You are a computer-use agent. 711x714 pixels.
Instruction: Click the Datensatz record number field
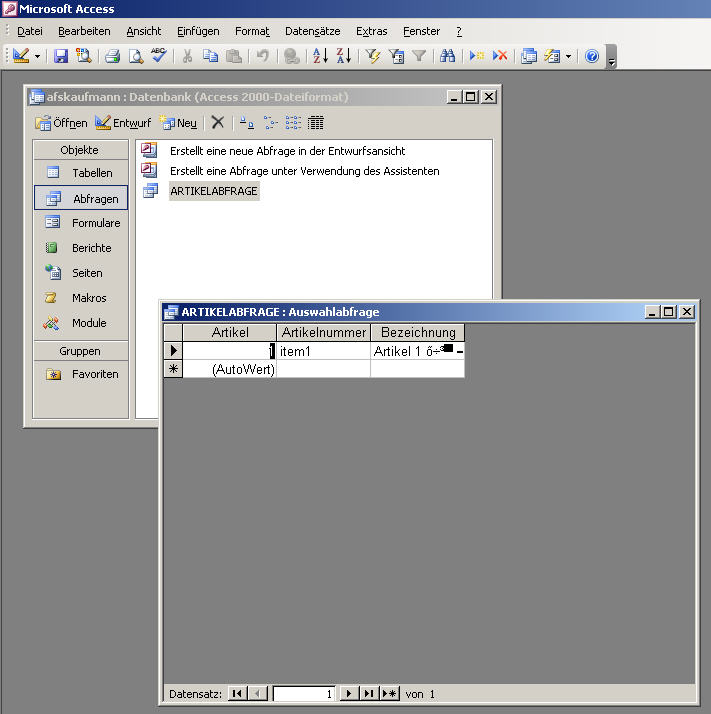304,694
